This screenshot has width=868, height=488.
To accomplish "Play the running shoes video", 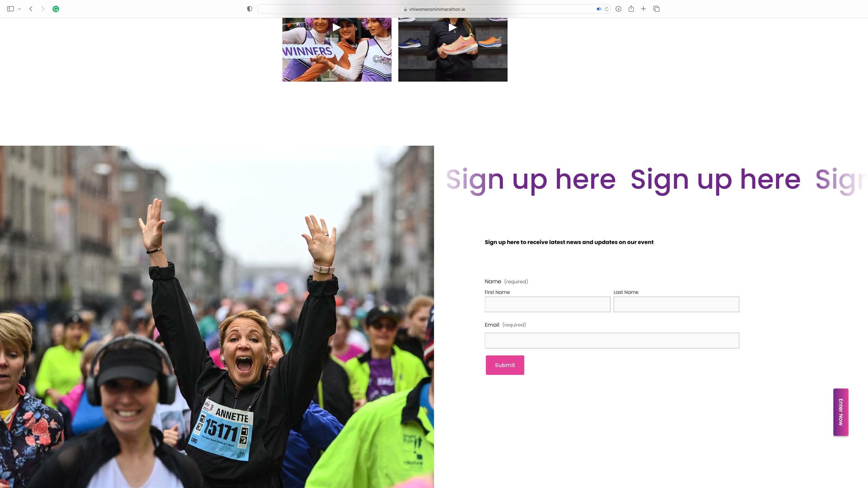I will tap(452, 28).
